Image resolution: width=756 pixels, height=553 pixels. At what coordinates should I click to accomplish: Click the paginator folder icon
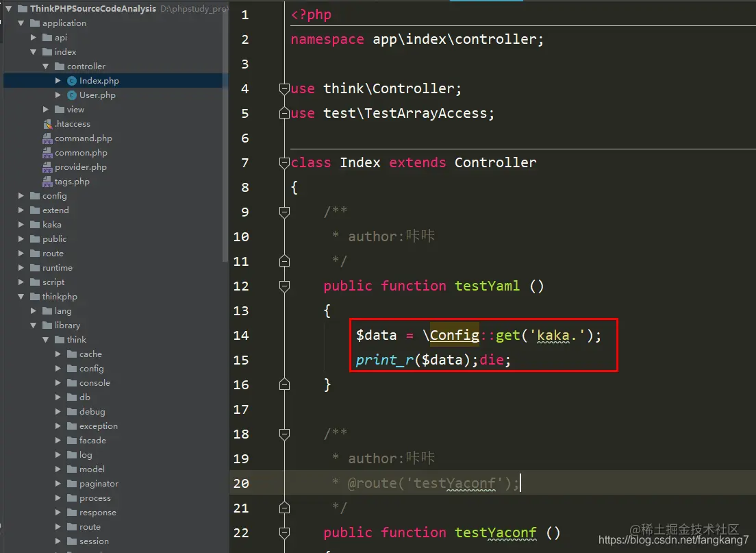[x=72, y=484]
